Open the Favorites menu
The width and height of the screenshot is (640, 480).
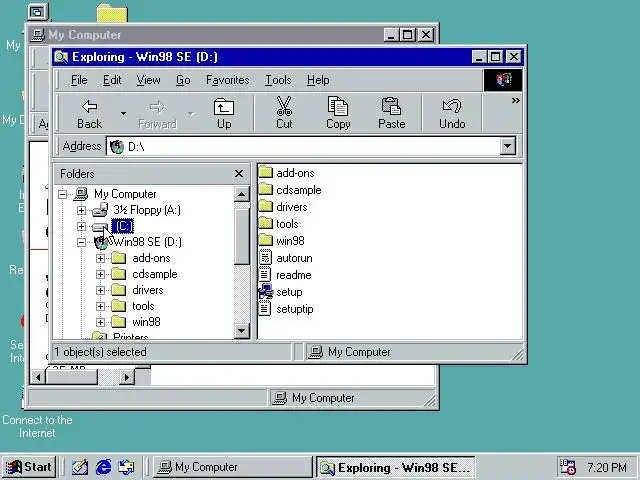point(227,80)
